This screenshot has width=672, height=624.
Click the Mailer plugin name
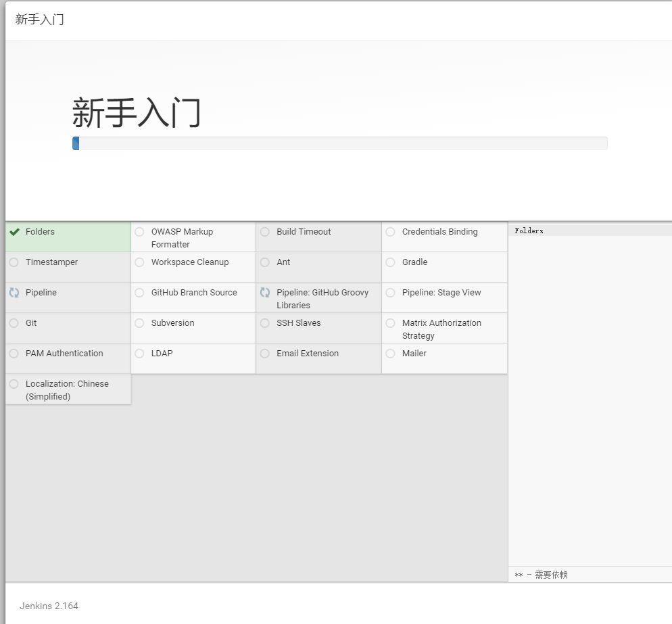(x=414, y=354)
